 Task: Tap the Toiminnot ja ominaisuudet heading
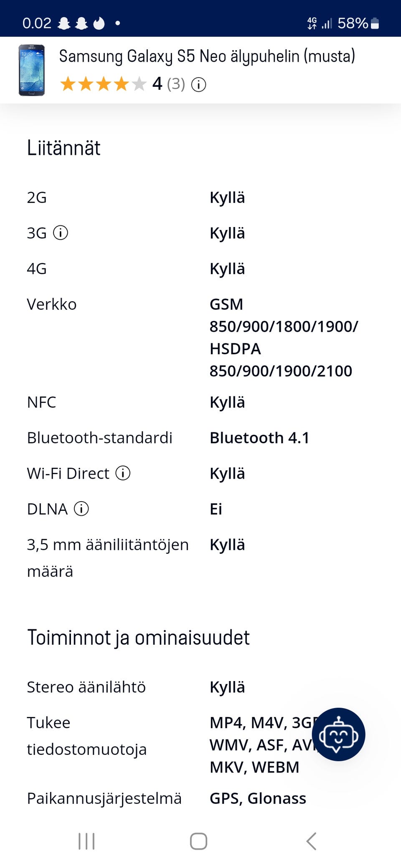point(138,637)
